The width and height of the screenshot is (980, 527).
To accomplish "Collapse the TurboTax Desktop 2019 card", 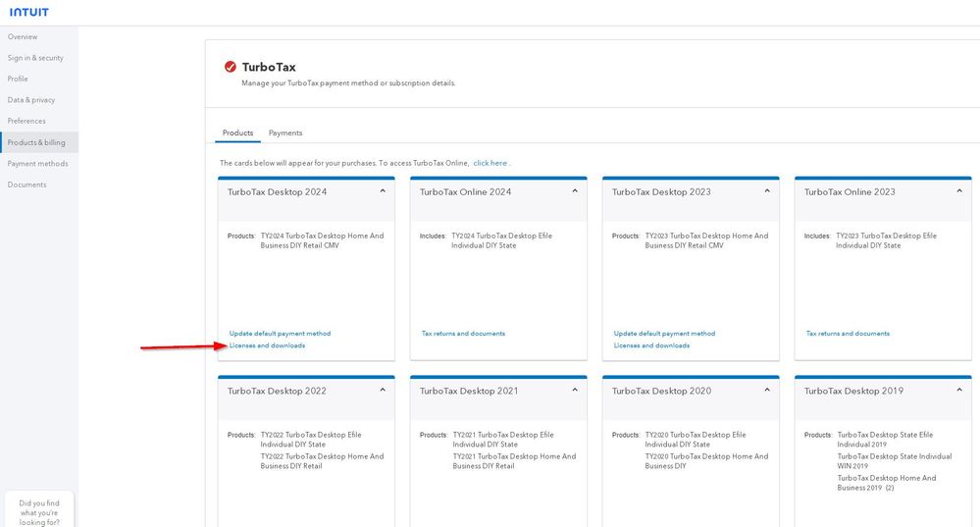I will (959, 391).
